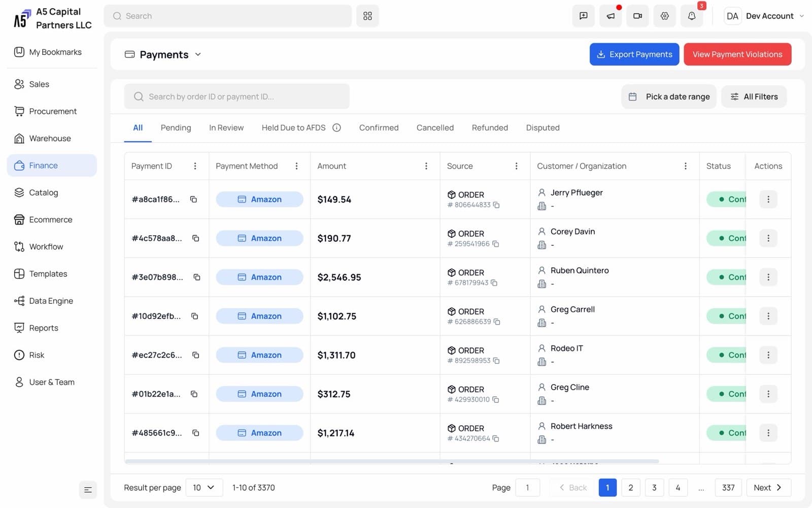Open Amount column options menu
The width and height of the screenshot is (812, 508).
426,166
